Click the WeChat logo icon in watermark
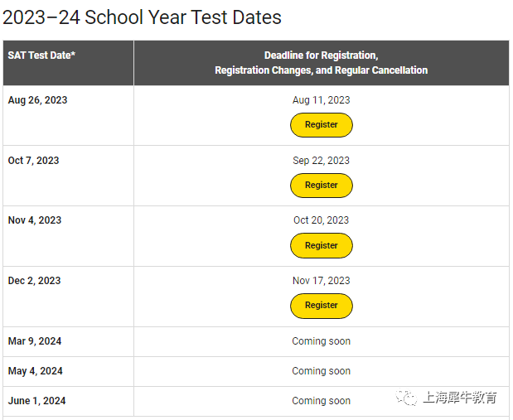 [406, 398]
